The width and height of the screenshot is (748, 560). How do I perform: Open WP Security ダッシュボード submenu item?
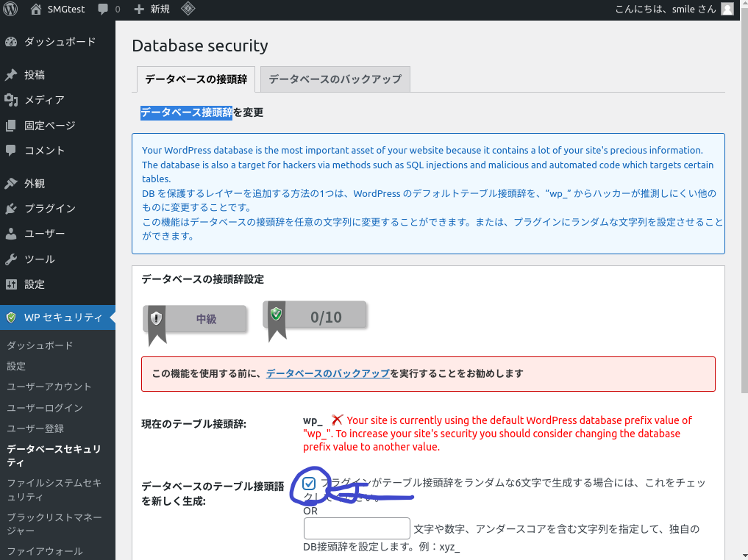click(x=40, y=345)
